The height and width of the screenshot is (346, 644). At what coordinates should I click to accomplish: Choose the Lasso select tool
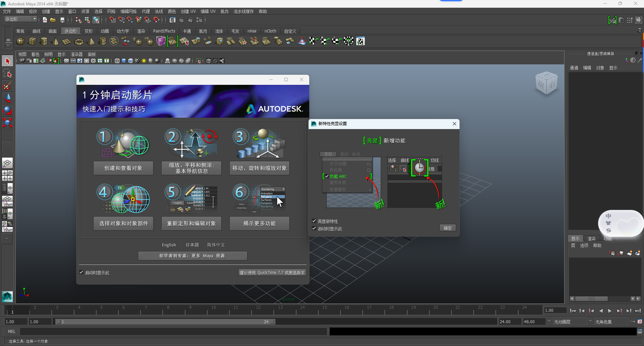click(7, 73)
